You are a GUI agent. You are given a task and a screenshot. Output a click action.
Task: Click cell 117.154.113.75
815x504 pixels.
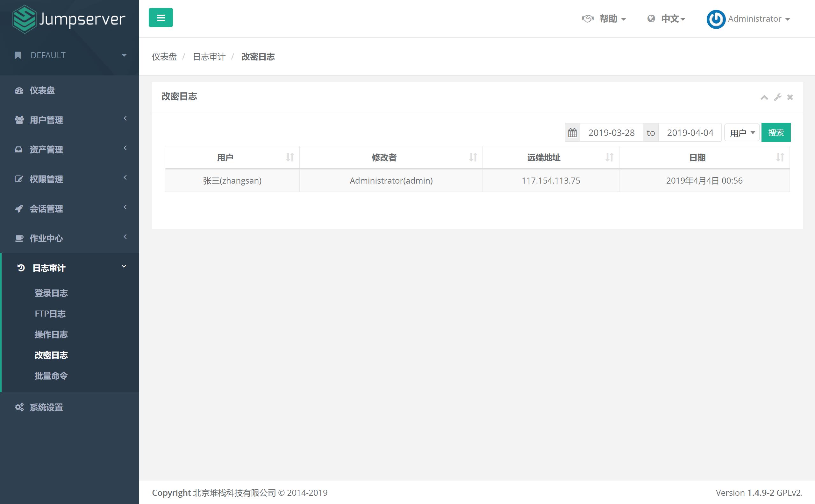point(551,181)
